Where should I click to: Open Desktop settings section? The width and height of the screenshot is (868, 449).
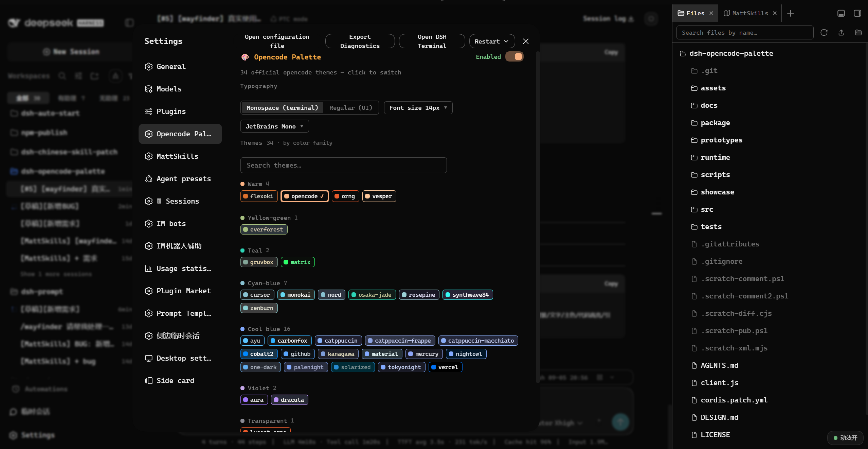click(180, 358)
